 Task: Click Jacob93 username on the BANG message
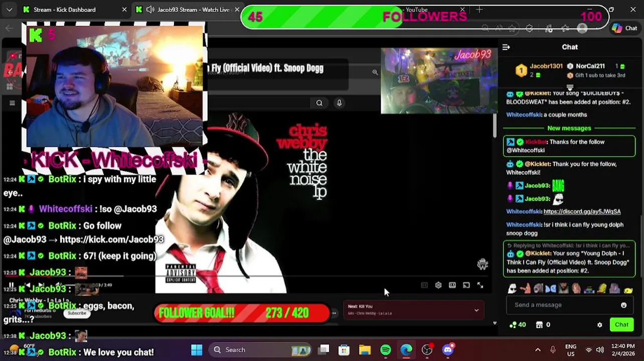point(537,186)
